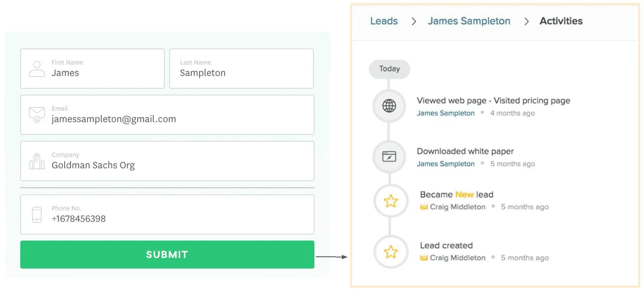Open James Sampleton link under Downloaded white paper
The image size is (644, 291).
point(445,164)
